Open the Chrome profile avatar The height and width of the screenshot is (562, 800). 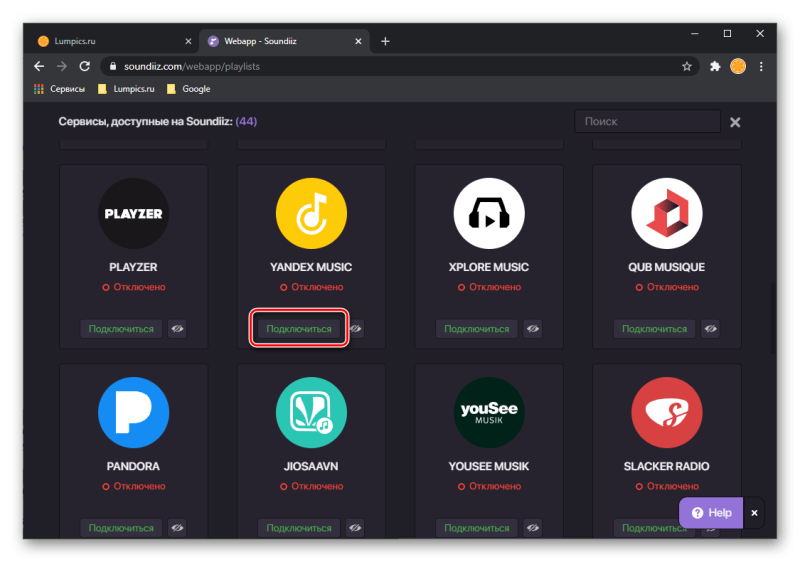[738, 66]
